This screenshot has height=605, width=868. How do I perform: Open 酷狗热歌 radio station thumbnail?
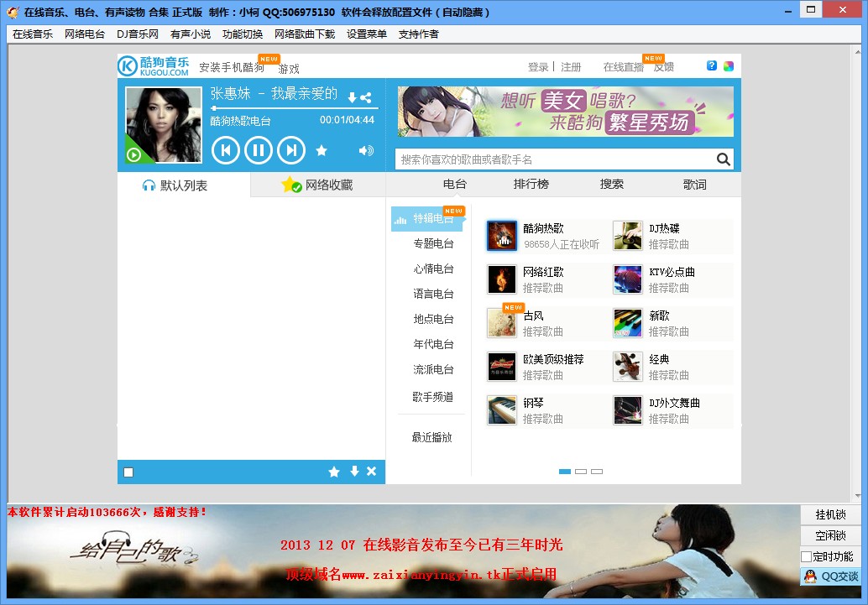(502, 236)
